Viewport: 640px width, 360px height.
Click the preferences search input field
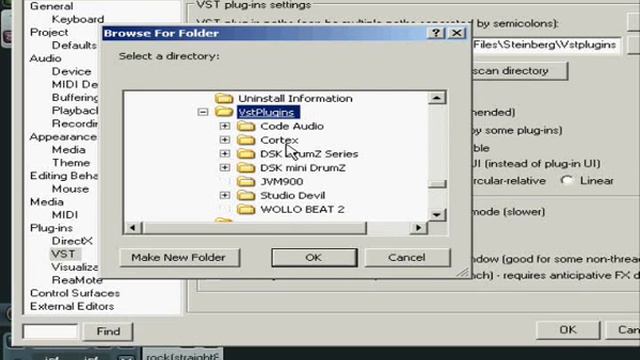50,331
